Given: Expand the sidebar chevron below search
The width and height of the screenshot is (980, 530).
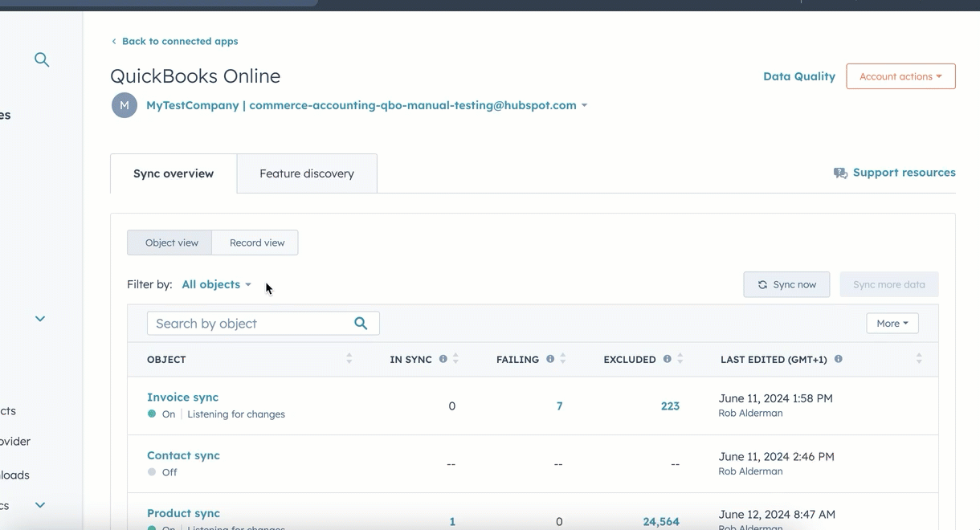Looking at the screenshot, I should pos(40,319).
